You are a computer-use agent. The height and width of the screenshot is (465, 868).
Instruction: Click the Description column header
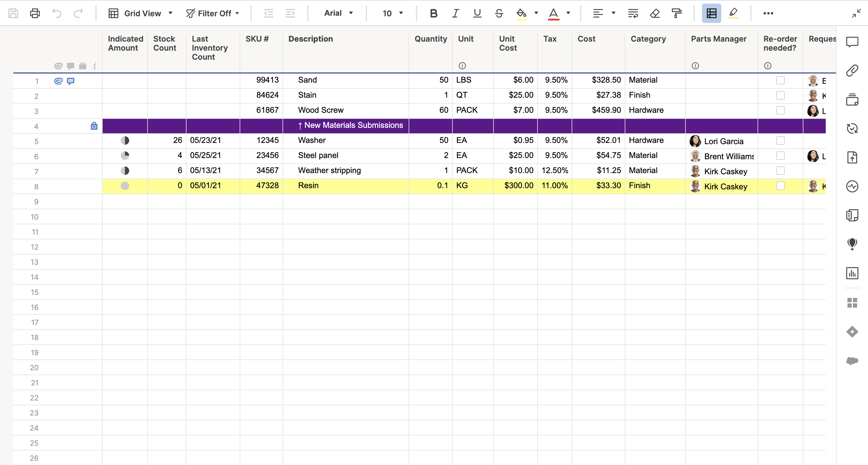pyautogui.click(x=310, y=39)
